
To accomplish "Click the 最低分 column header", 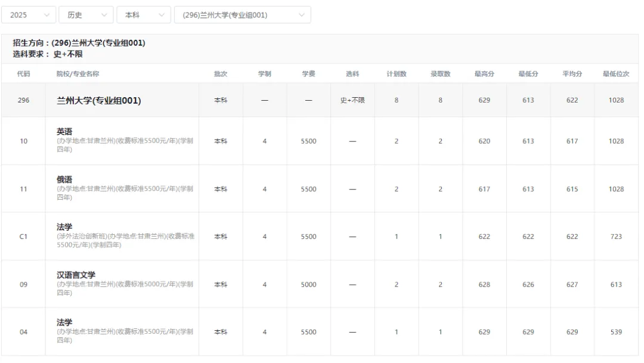I will pos(528,74).
